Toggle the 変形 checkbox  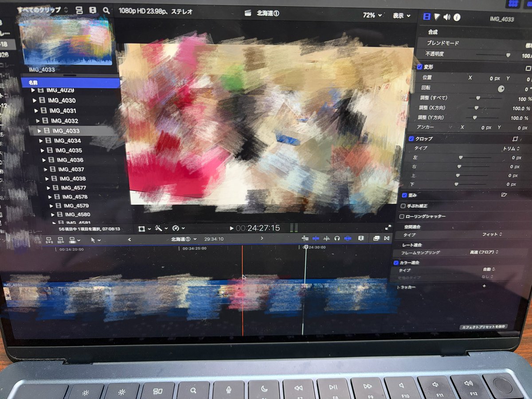pyautogui.click(x=419, y=67)
